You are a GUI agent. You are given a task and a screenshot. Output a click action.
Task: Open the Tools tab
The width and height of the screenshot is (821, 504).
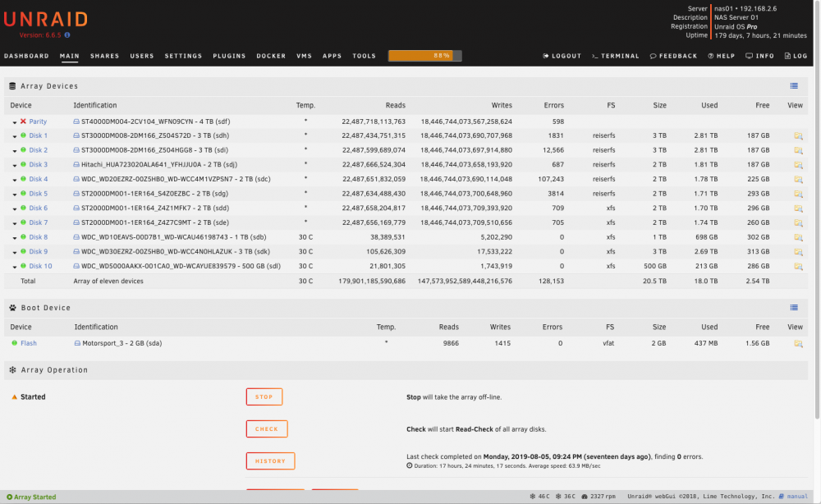365,56
